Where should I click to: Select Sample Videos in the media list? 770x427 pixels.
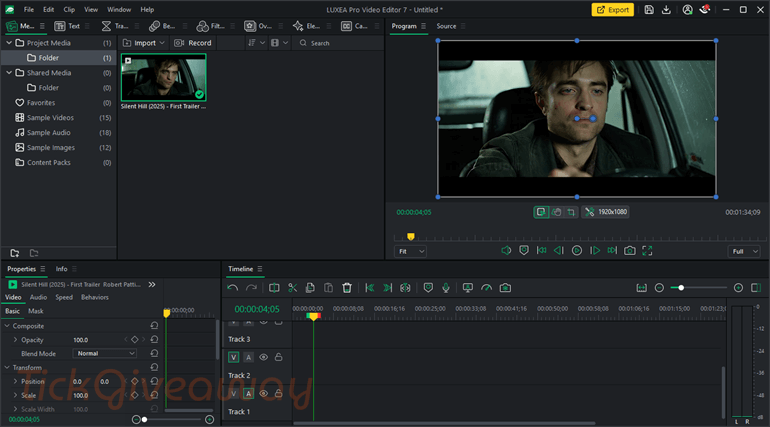pyautogui.click(x=59, y=118)
